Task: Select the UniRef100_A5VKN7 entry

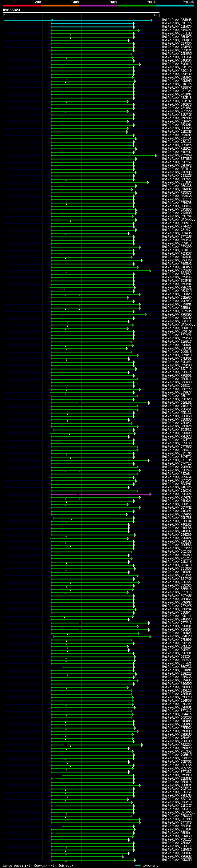Action: click(177, 498)
